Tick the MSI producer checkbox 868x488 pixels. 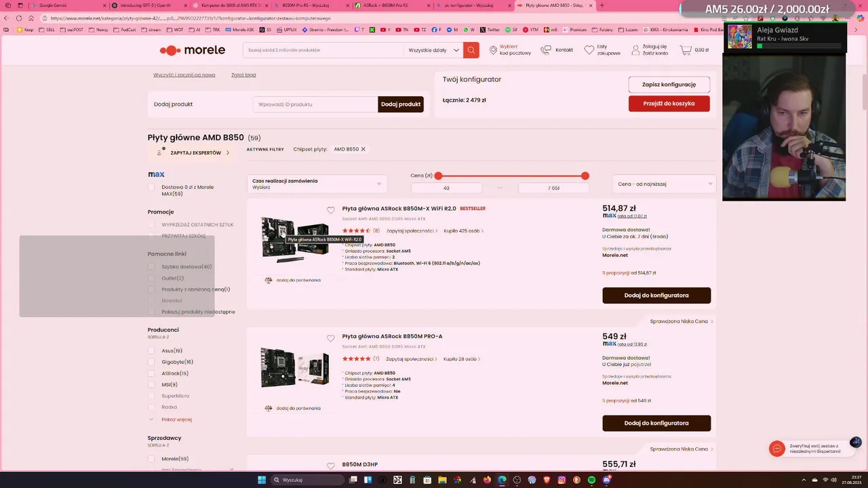click(151, 384)
